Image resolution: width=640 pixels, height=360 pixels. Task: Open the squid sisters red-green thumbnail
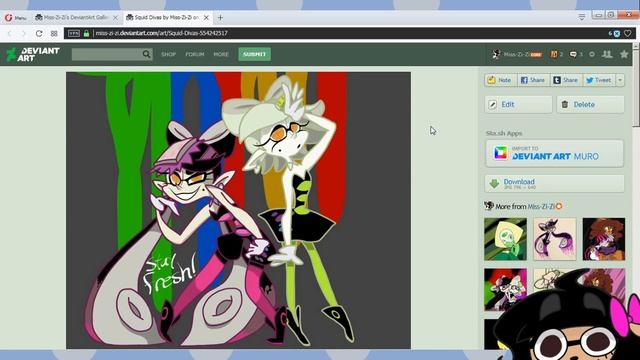click(x=505, y=289)
